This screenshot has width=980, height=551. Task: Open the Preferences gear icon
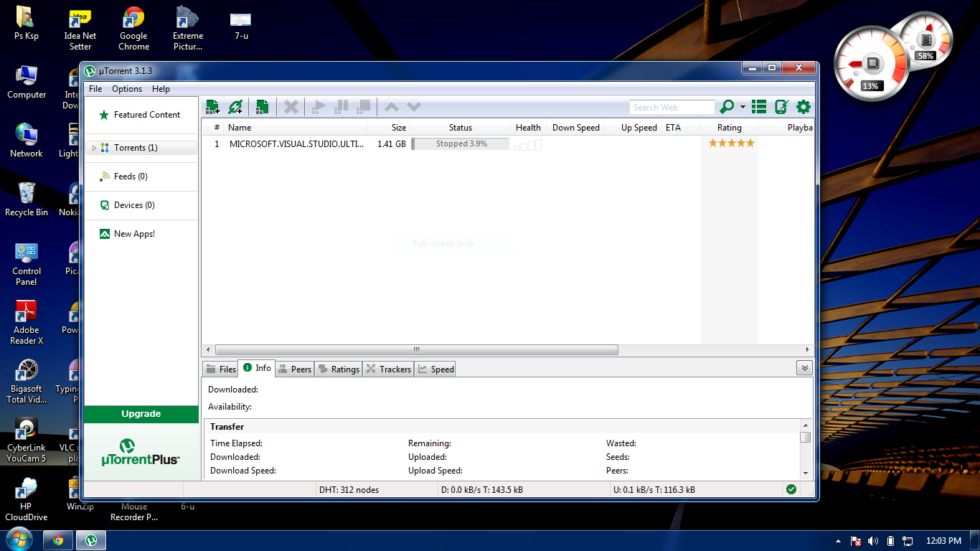(x=803, y=106)
